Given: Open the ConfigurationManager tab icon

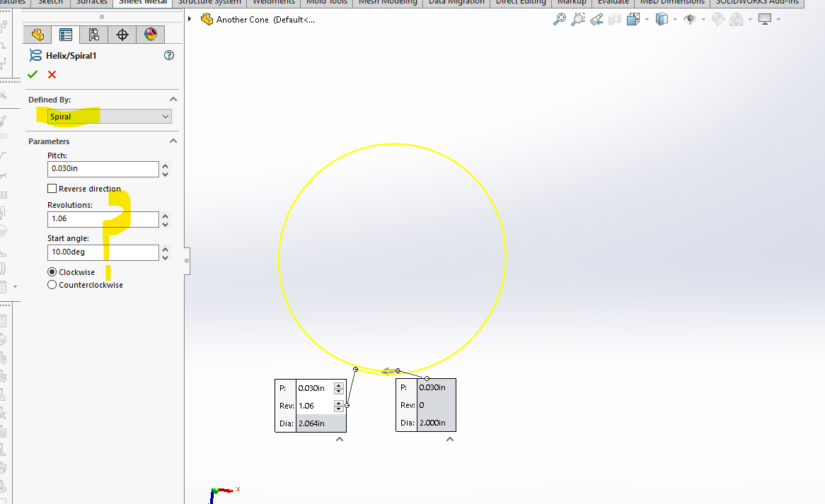Looking at the screenshot, I should point(94,35).
